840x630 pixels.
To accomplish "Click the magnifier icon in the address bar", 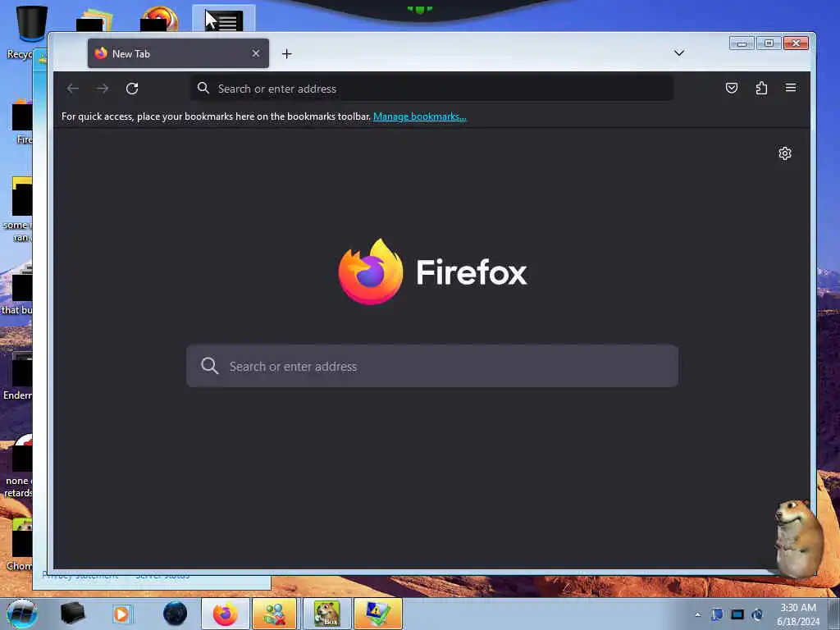I will 203,88.
